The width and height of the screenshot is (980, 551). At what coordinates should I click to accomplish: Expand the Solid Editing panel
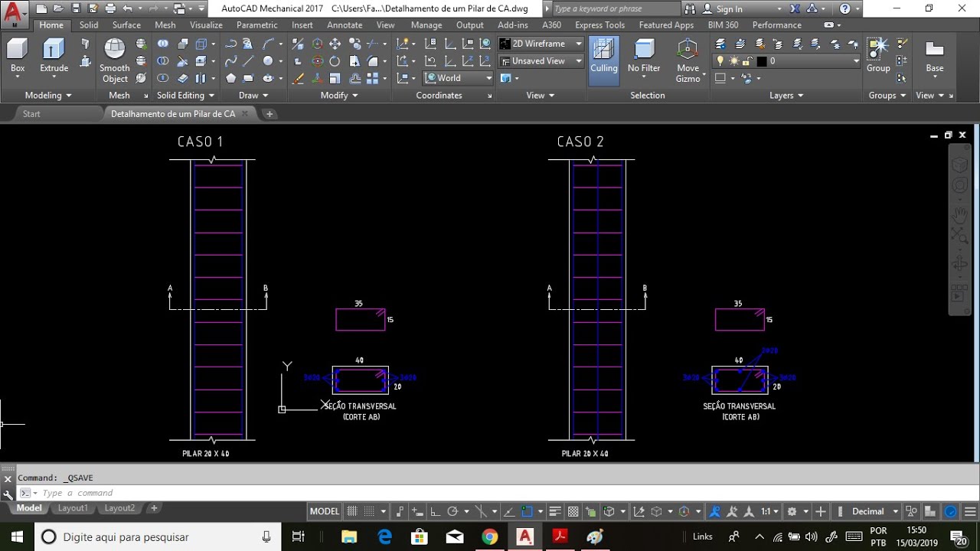[x=186, y=96]
